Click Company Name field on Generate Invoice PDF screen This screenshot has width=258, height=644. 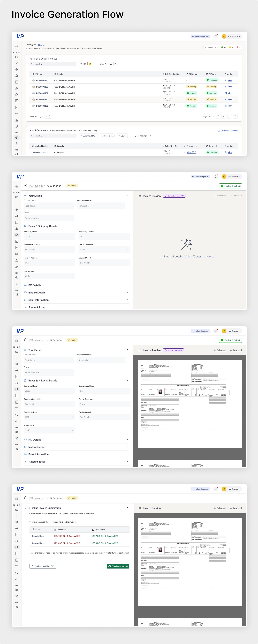[49, 206]
